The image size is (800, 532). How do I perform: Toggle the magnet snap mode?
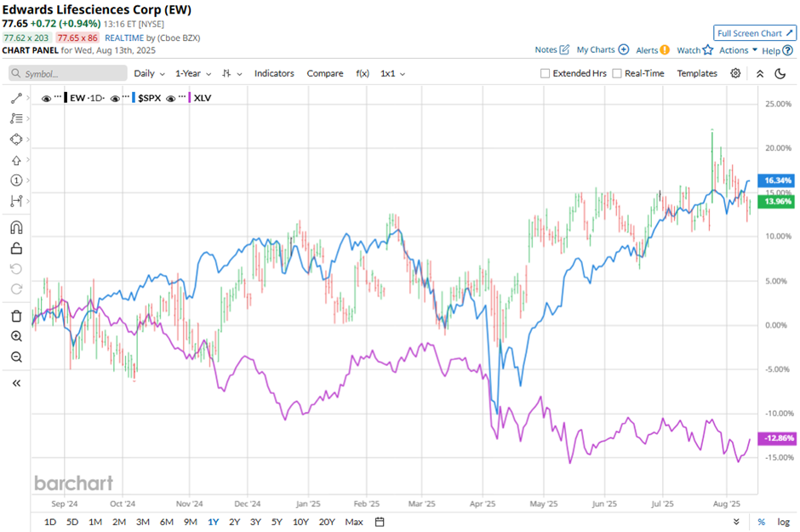(16, 227)
